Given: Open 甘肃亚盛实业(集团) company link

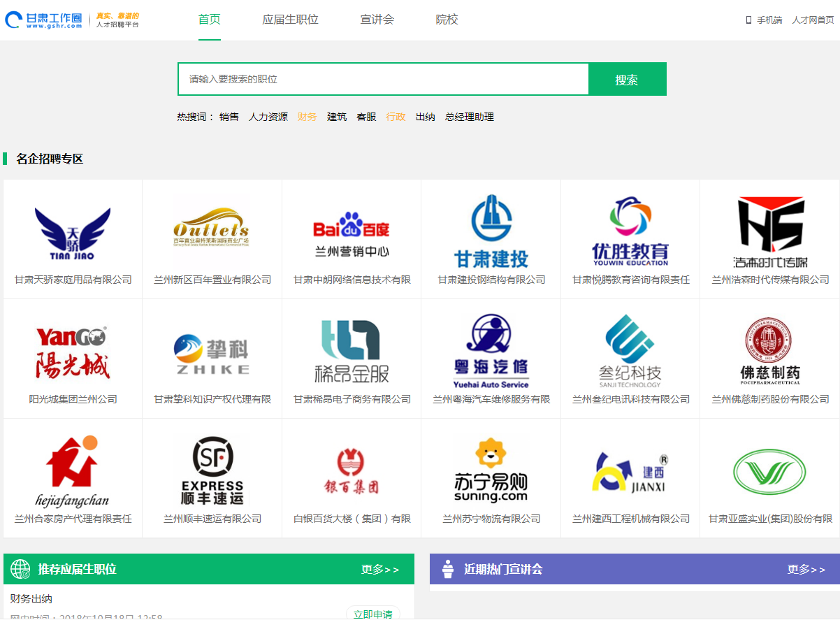Looking at the screenshot, I should tap(771, 519).
